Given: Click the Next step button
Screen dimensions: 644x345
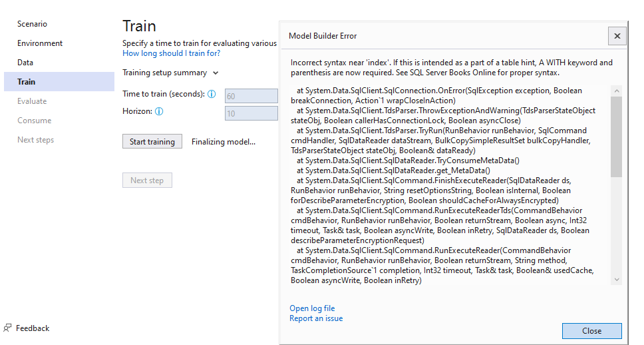Looking at the screenshot, I should click(x=147, y=180).
